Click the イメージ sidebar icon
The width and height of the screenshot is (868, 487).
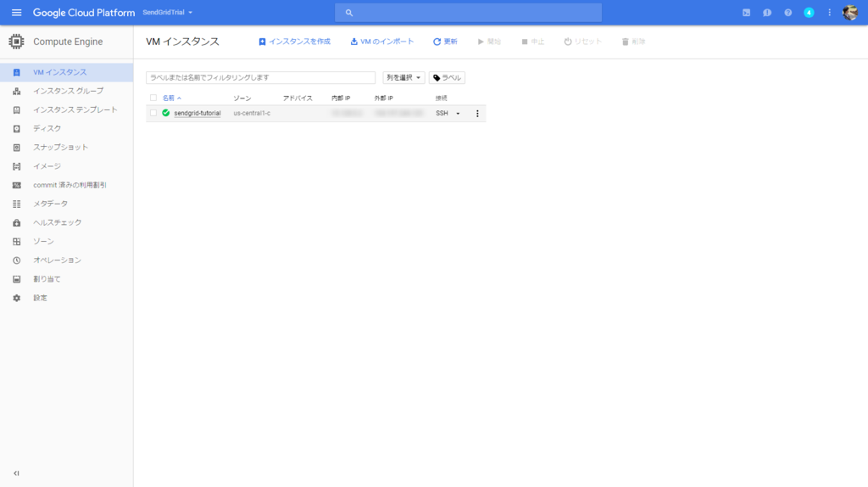click(17, 166)
